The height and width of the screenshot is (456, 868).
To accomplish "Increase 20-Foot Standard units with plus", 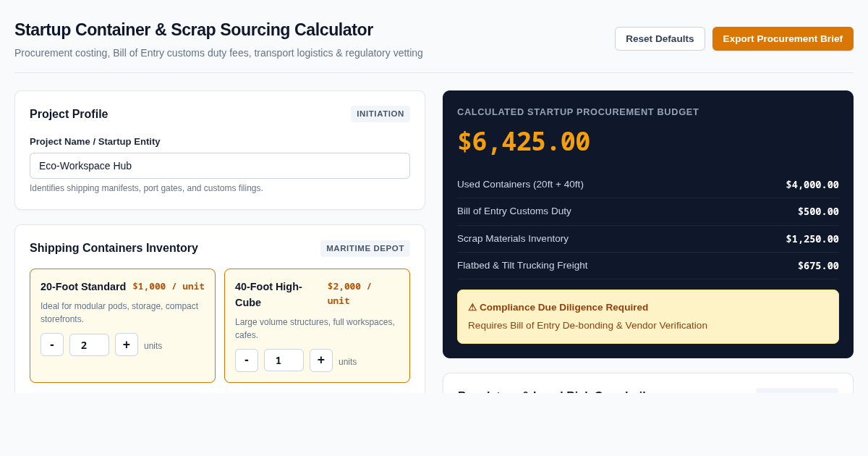I will tap(127, 345).
